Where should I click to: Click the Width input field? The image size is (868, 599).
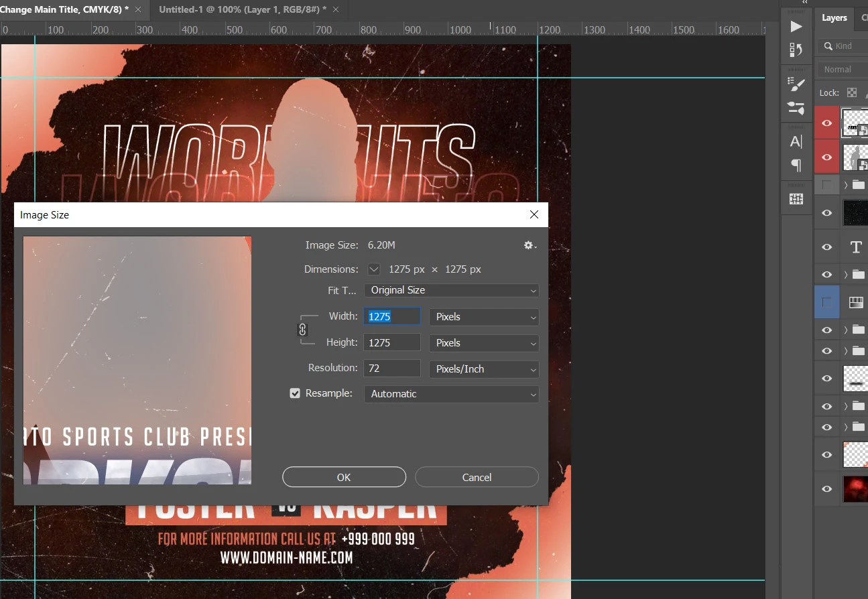click(x=392, y=317)
